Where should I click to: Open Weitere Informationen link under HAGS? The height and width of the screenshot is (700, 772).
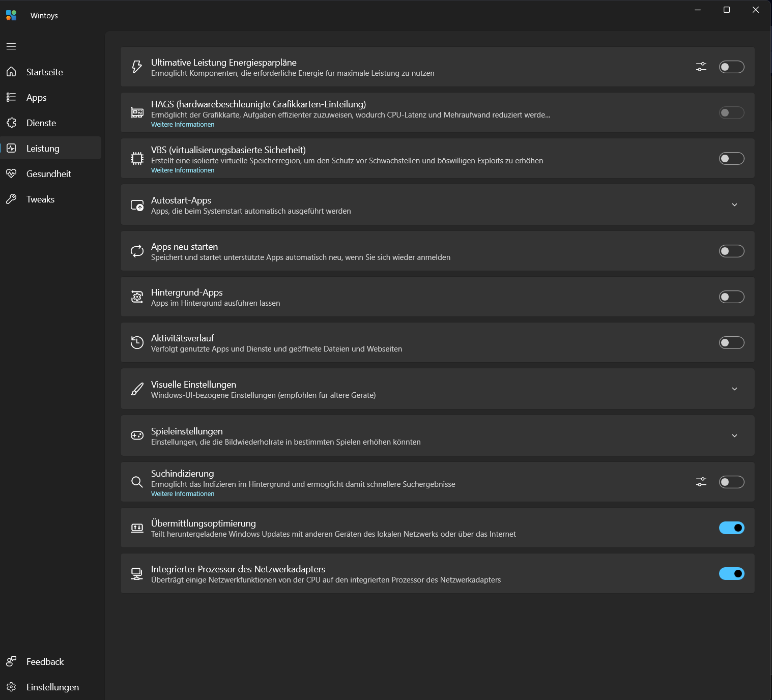[183, 125]
